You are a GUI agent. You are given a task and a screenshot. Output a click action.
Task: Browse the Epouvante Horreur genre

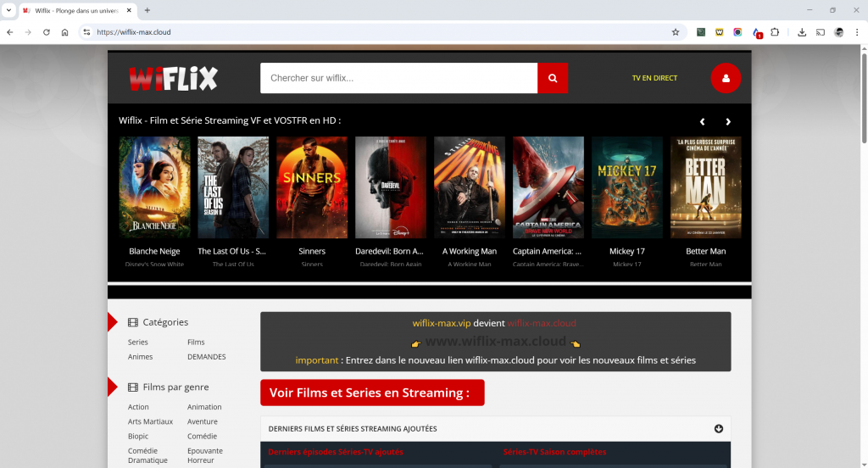205,455
